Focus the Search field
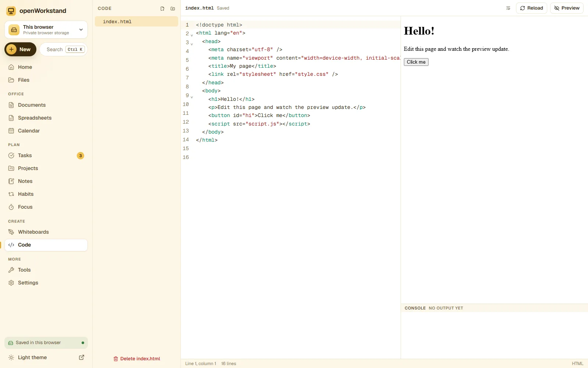 [64, 49]
